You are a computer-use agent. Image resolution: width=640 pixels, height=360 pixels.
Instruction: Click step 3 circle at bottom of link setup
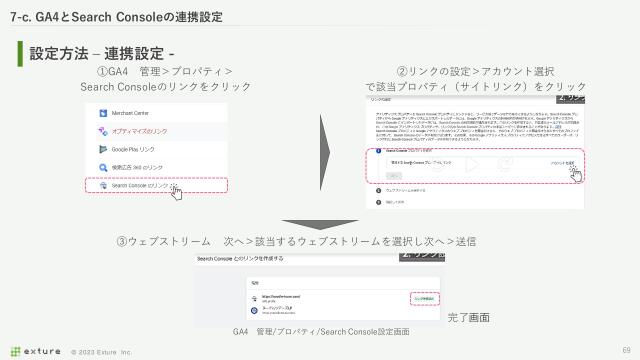coord(378,202)
